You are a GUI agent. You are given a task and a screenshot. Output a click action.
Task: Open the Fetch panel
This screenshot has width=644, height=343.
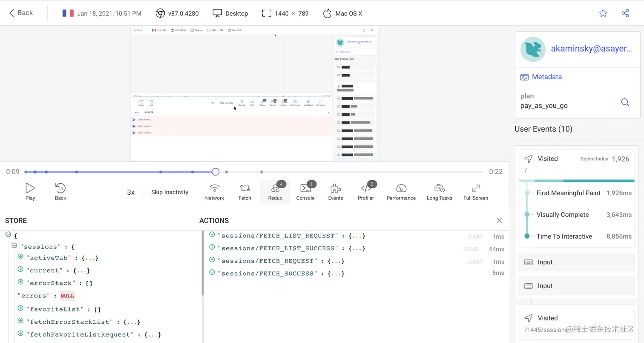point(245,192)
